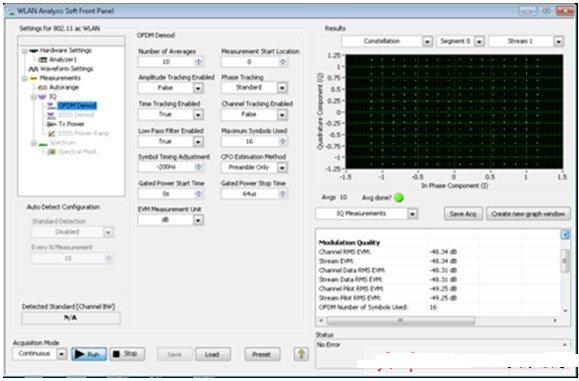Screen dimensions: 579x381
Task: Open the Low Pass Filter Enabled dropdown
Action: click(x=198, y=142)
